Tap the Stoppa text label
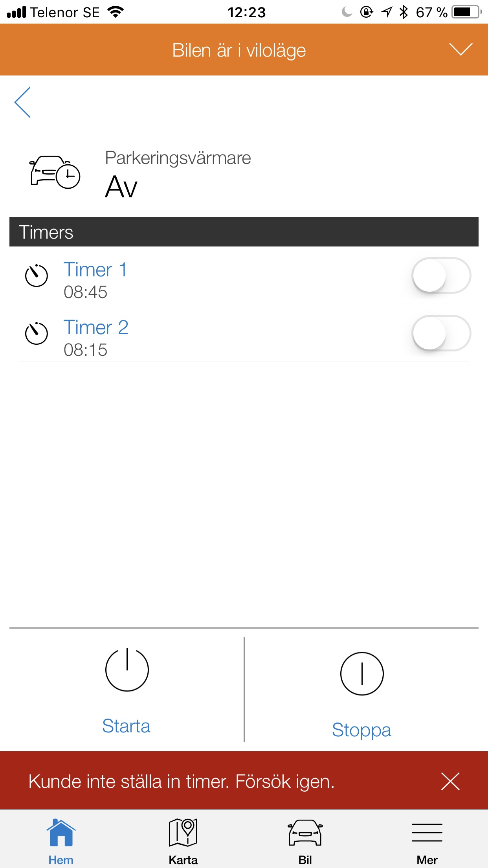The image size is (488, 868). 361,730
